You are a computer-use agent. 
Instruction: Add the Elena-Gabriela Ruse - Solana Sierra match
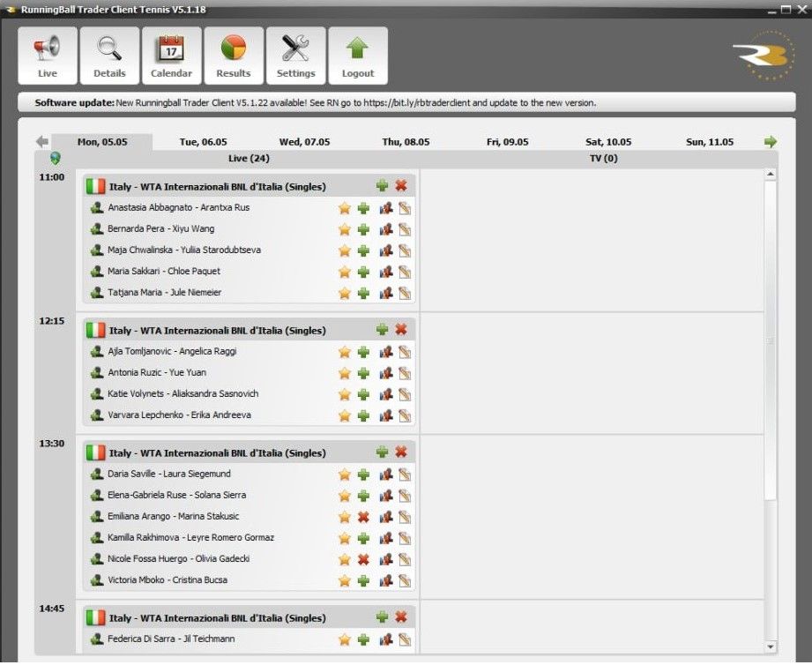coord(363,496)
